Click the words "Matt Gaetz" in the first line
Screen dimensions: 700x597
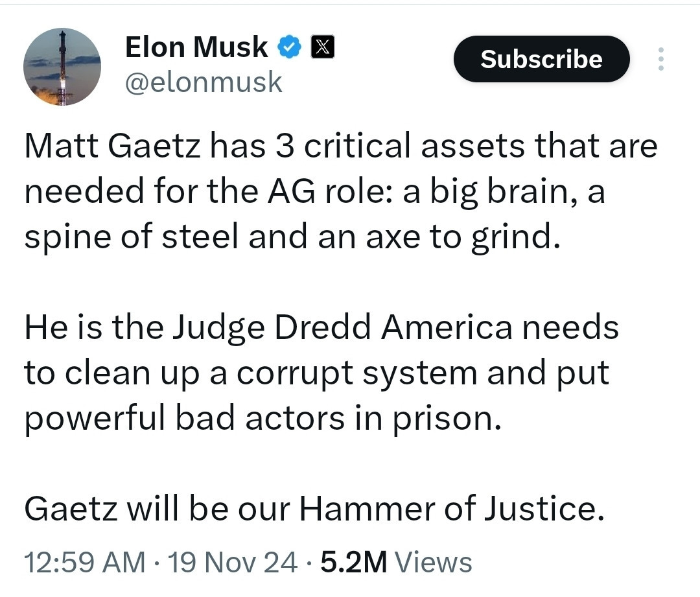point(113,146)
